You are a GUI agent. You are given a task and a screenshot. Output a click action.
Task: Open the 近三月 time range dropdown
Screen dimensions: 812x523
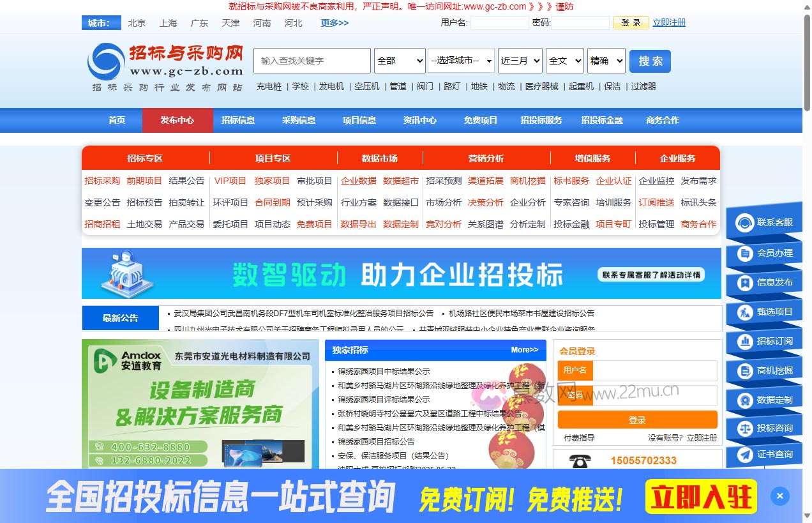pos(520,61)
